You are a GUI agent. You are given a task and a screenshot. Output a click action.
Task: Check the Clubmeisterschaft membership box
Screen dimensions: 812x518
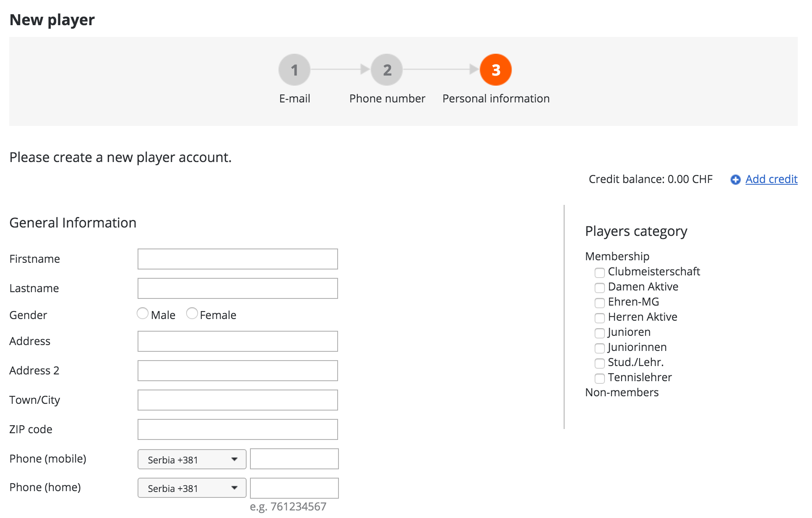[600, 272]
